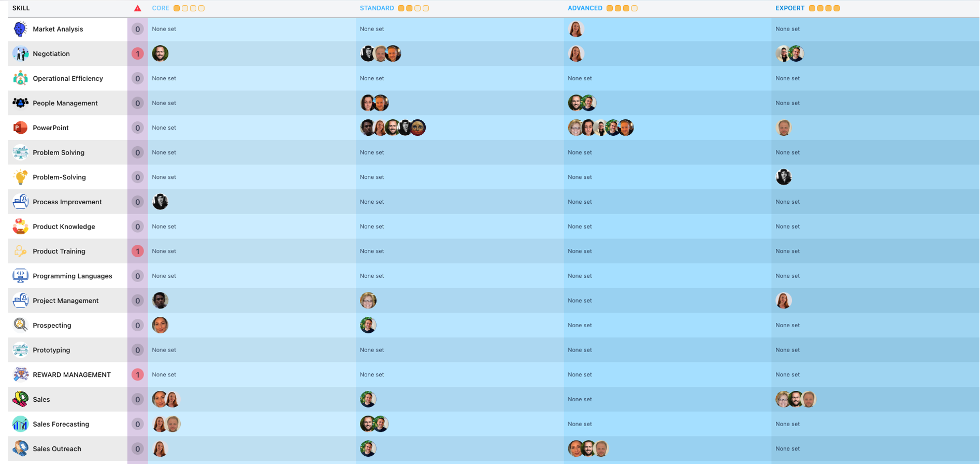The width and height of the screenshot is (980, 464).
Task: Click the PowerPoint skill icon
Action: [20, 128]
